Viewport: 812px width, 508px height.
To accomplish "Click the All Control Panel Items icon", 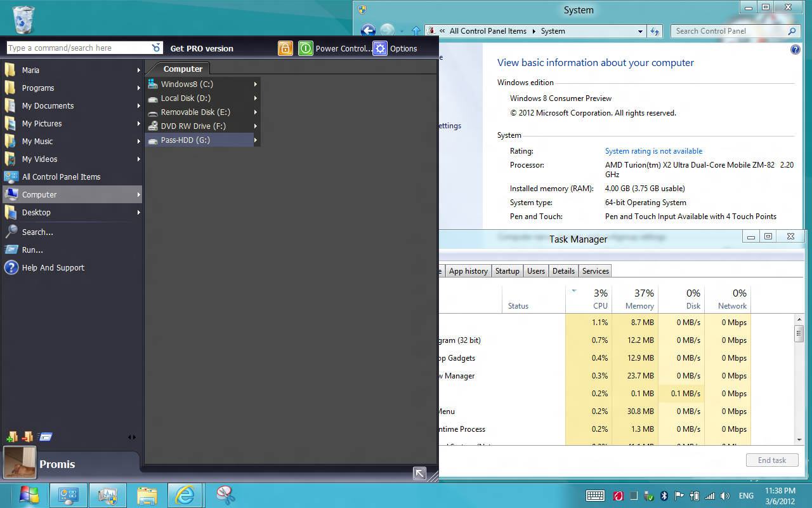I will [x=11, y=177].
